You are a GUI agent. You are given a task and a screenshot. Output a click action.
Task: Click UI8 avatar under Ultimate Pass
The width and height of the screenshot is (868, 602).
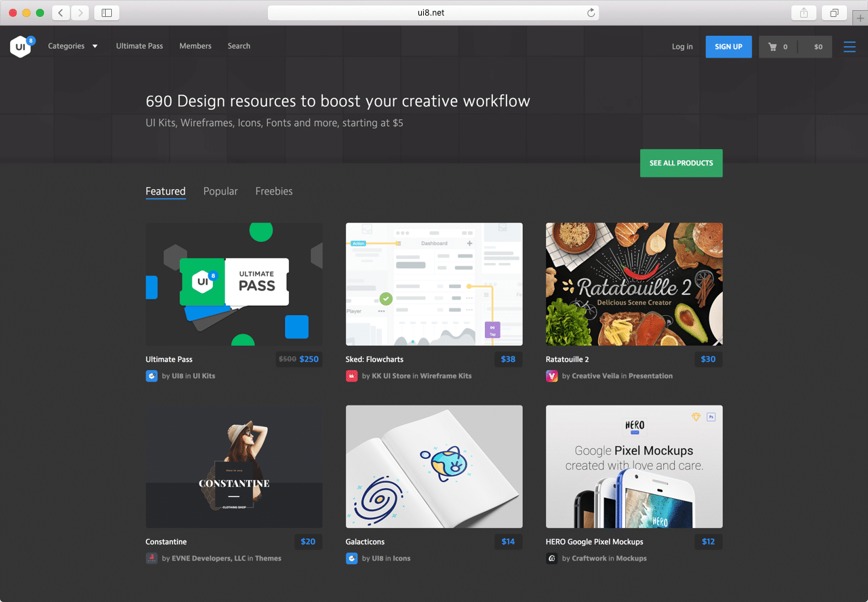coord(151,376)
